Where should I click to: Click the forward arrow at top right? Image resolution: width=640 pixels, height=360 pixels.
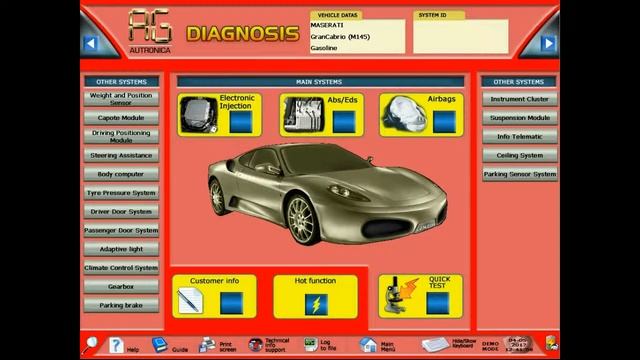(549, 43)
